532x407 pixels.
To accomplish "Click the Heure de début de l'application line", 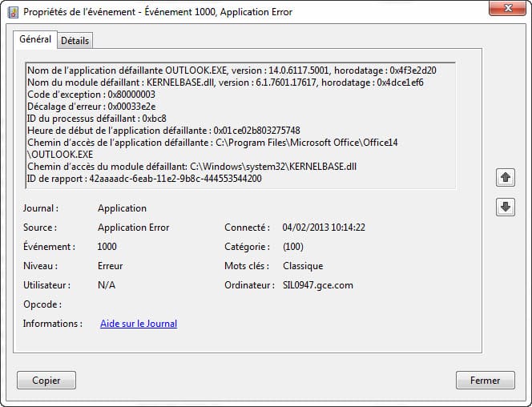I will pos(163,131).
